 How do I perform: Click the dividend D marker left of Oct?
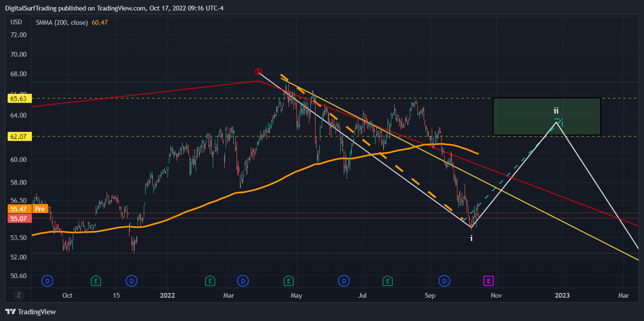47,281
